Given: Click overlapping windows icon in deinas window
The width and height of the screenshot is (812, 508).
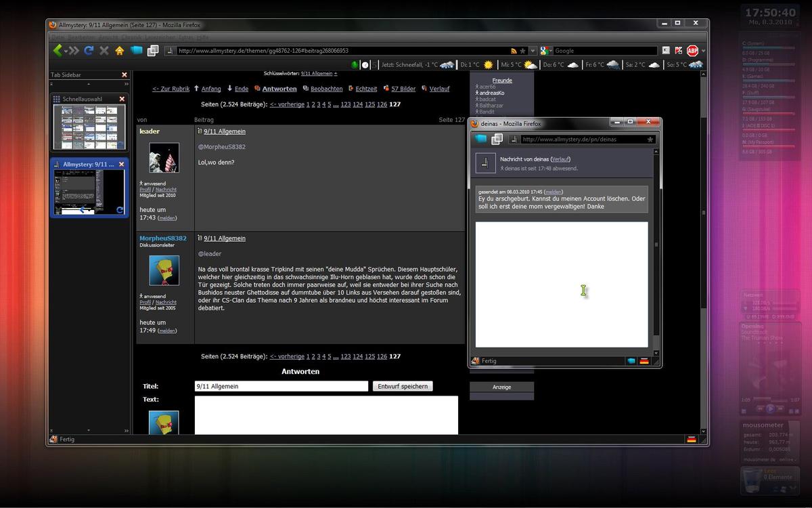Looking at the screenshot, I should click(497, 139).
